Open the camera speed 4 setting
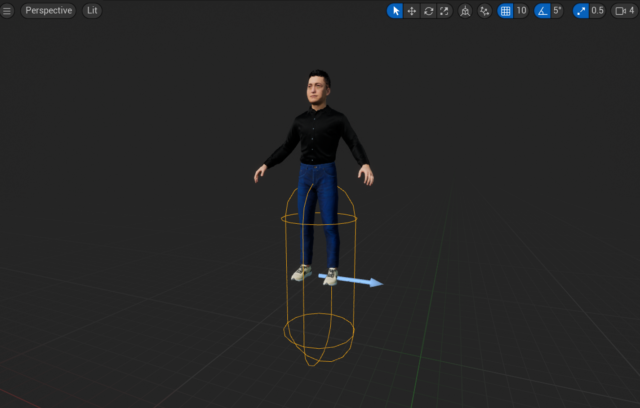This screenshot has width=640, height=408. click(x=625, y=11)
